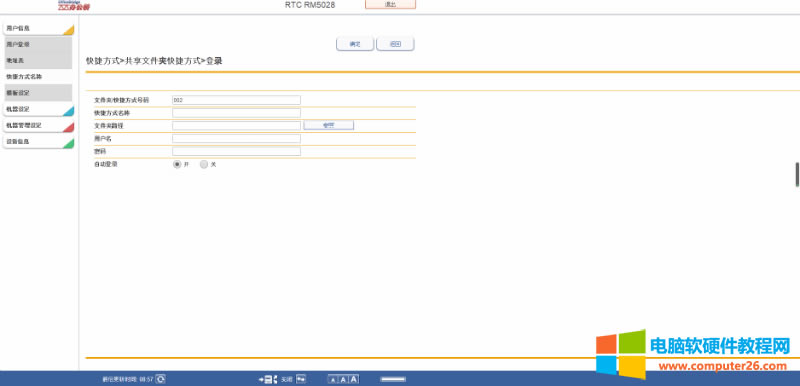Open the fourth grey item under 用户信息
Viewport: 800px width, 386px height.
click(x=39, y=93)
